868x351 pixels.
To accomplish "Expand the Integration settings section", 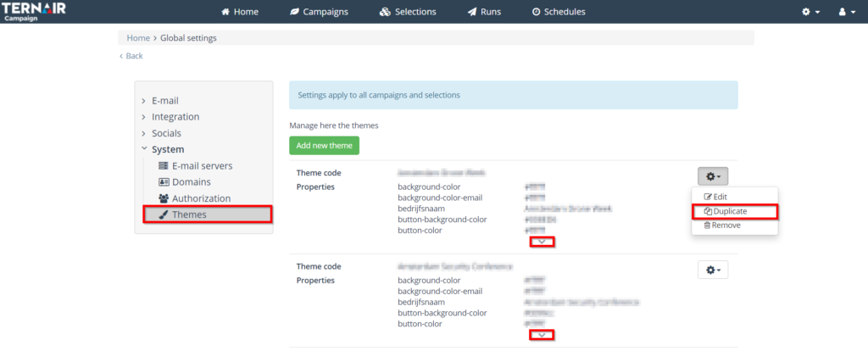I will [x=175, y=117].
